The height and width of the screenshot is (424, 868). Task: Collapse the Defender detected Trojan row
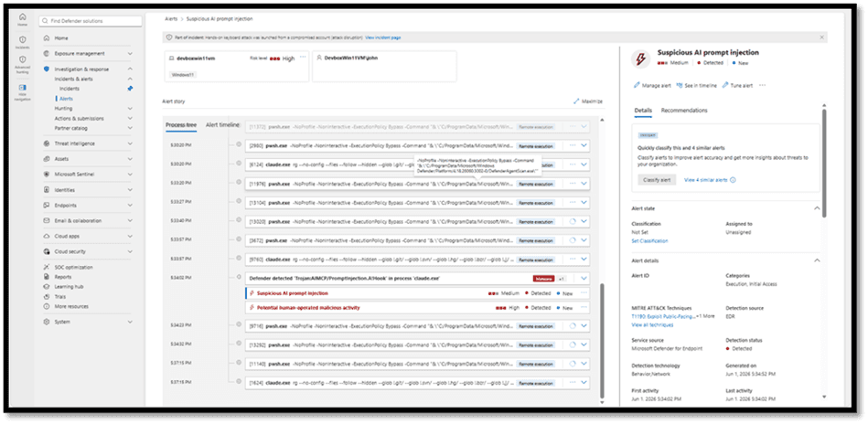click(x=584, y=279)
